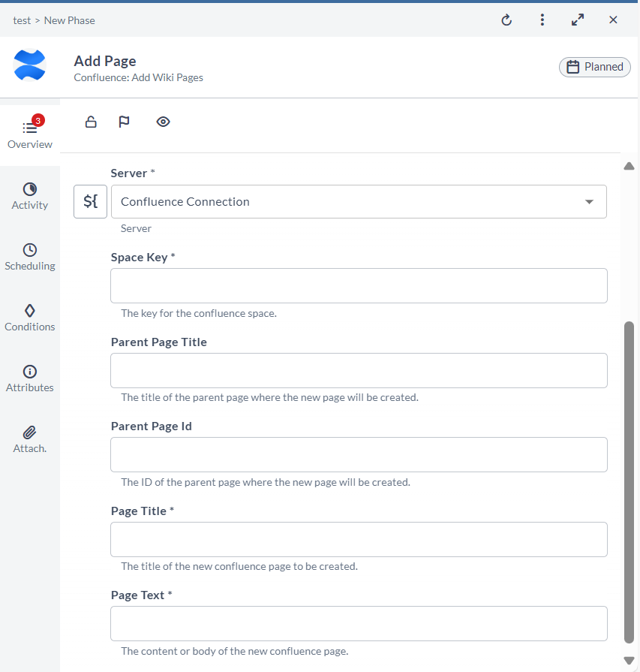Open the Conditions tab
640x672 pixels.
pos(30,318)
